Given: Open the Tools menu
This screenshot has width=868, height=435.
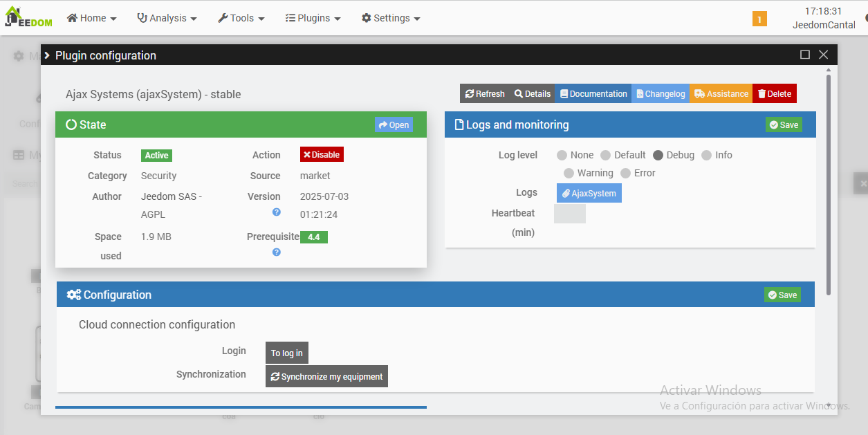Looking at the screenshot, I should tap(241, 18).
